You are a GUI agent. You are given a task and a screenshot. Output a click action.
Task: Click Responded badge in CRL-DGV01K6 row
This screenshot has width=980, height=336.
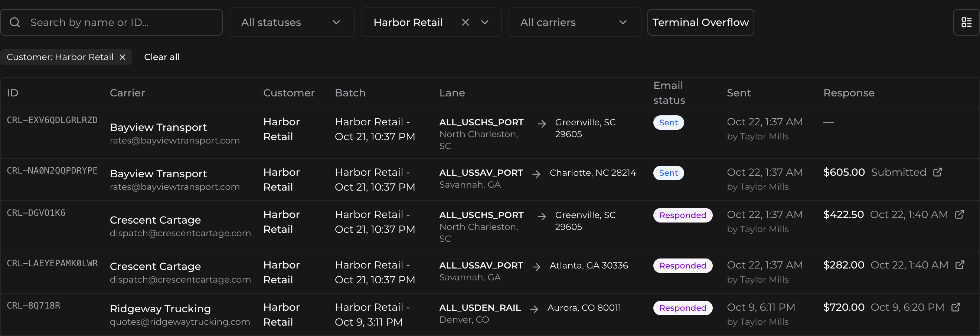point(683,215)
